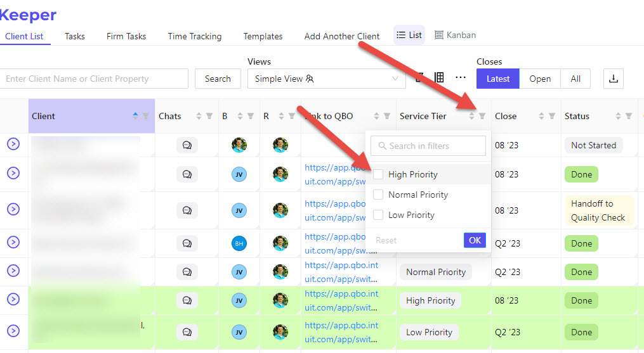Sort by the Client column arrows
The image size is (644, 353).
coord(135,116)
